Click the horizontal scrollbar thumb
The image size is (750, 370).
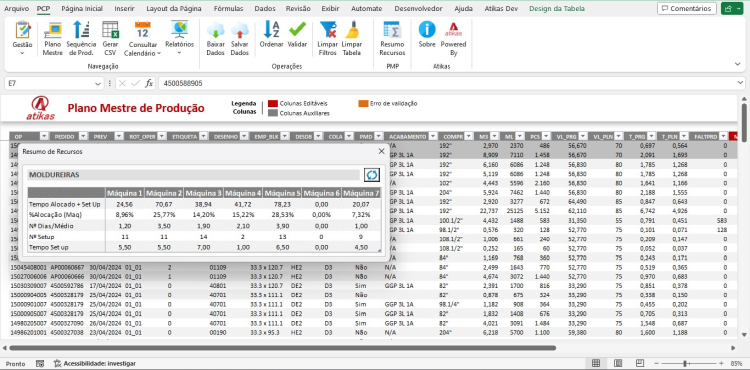tap(282, 348)
